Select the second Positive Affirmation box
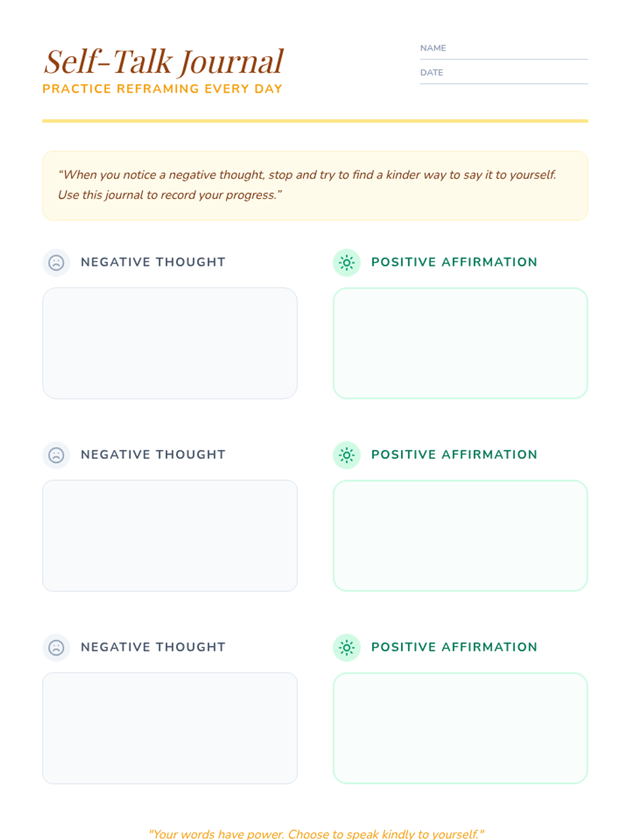Screen dimensions: 630x840 (x=460, y=535)
